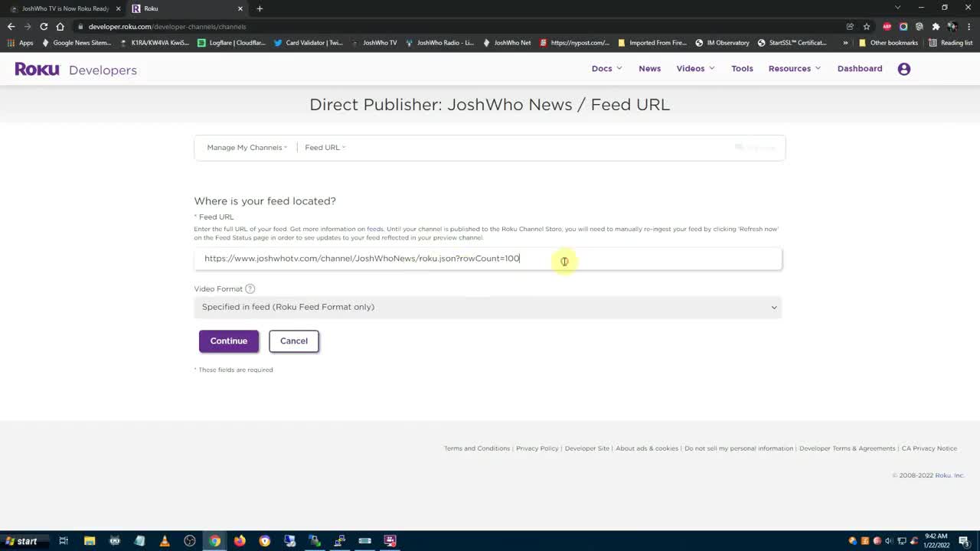Click the Continue button
This screenshot has height=551, width=980.
229,341
